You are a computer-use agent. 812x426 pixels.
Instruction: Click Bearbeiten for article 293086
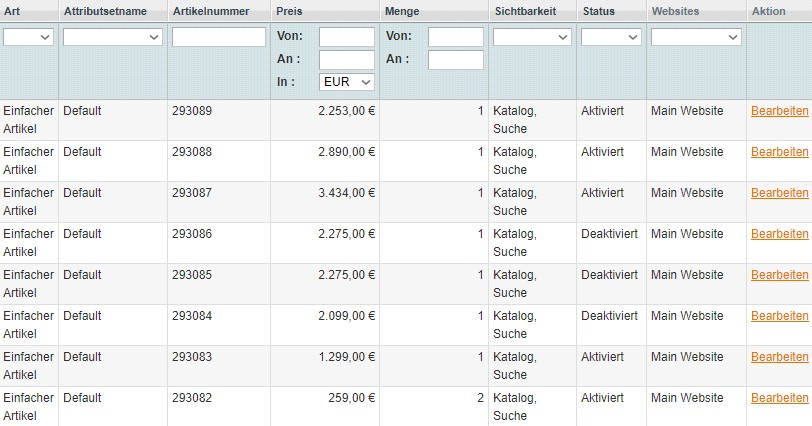(779, 234)
